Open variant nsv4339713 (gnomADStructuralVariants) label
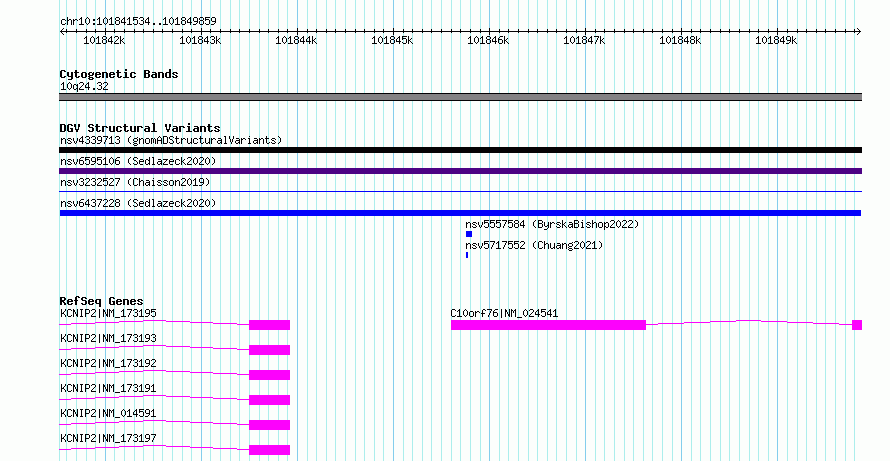Viewport: 890px width, 461px height. (x=171, y=140)
